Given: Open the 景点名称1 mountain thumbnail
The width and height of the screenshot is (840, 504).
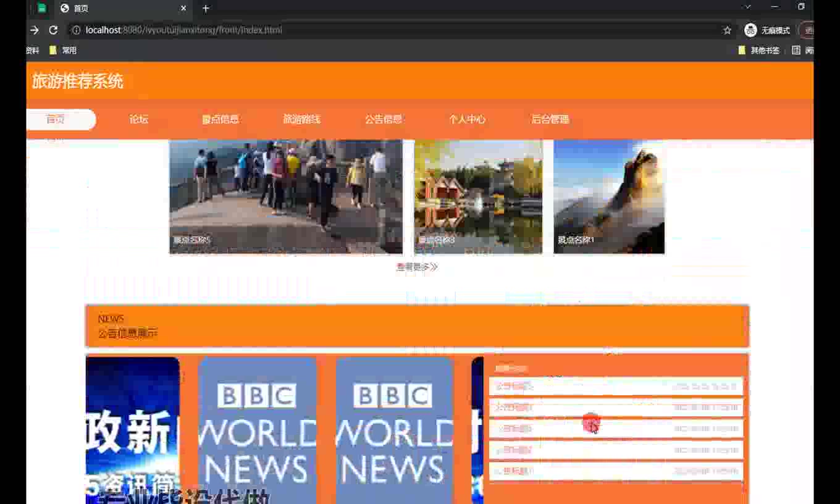Looking at the screenshot, I should click(x=609, y=196).
